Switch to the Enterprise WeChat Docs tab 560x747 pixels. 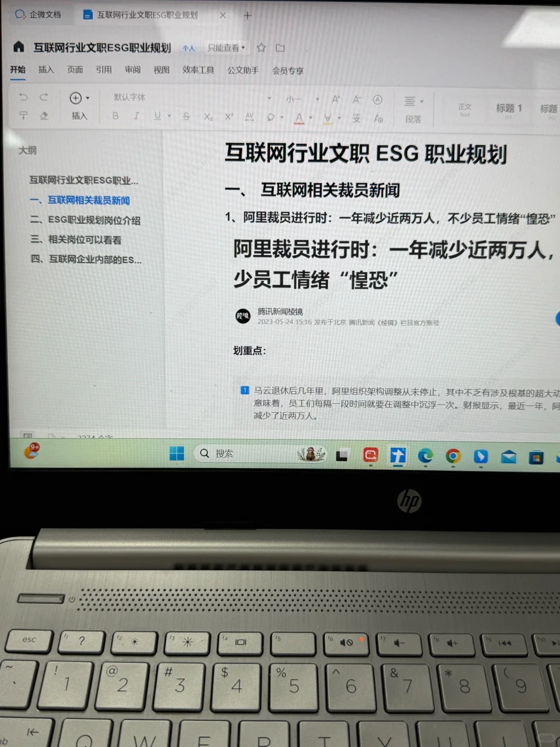pos(38,15)
